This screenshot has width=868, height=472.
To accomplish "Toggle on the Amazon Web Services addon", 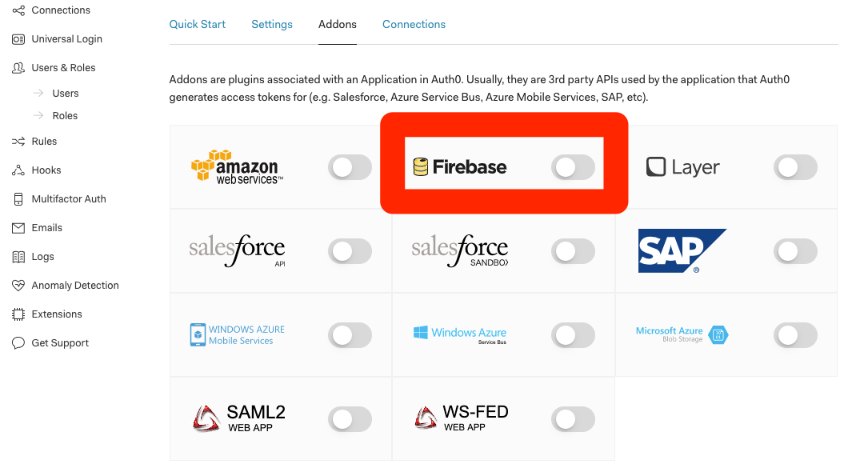I will click(350, 167).
